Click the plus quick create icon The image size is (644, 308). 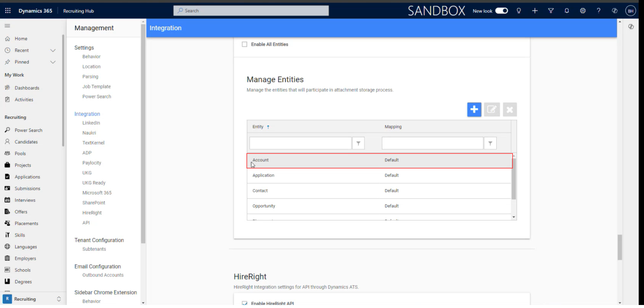535,11
